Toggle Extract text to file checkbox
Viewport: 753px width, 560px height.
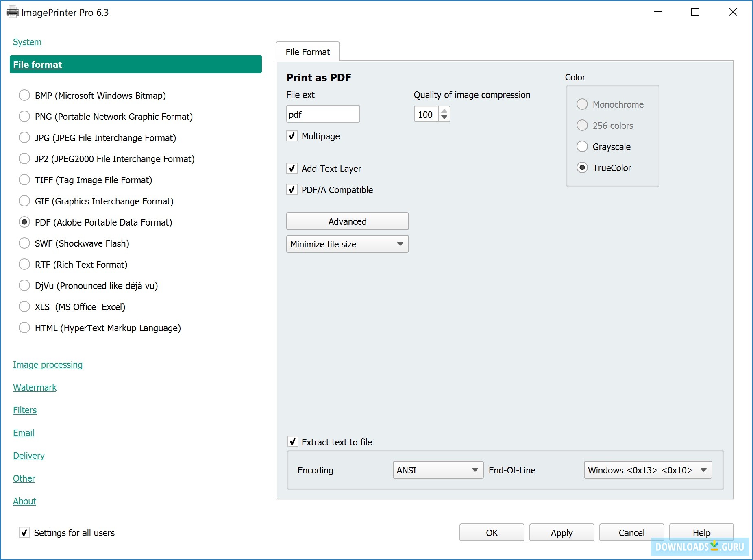pos(292,442)
